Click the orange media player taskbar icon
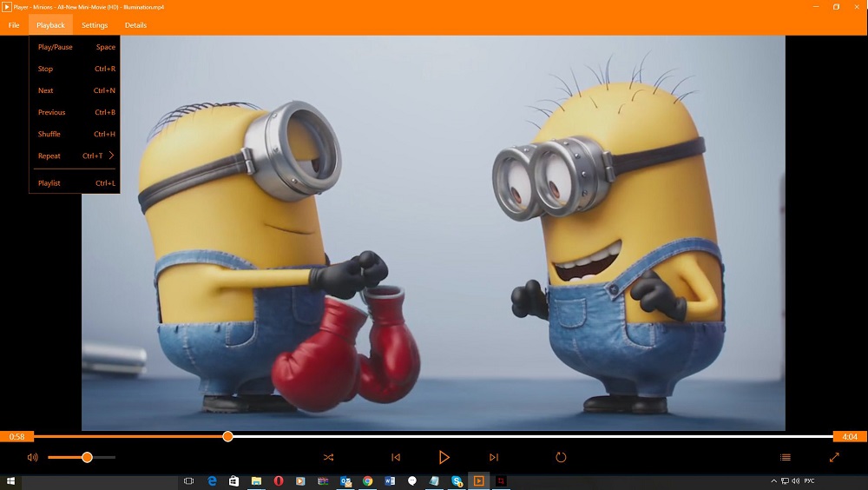Image resolution: width=868 pixels, height=490 pixels. click(x=479, y=481)
